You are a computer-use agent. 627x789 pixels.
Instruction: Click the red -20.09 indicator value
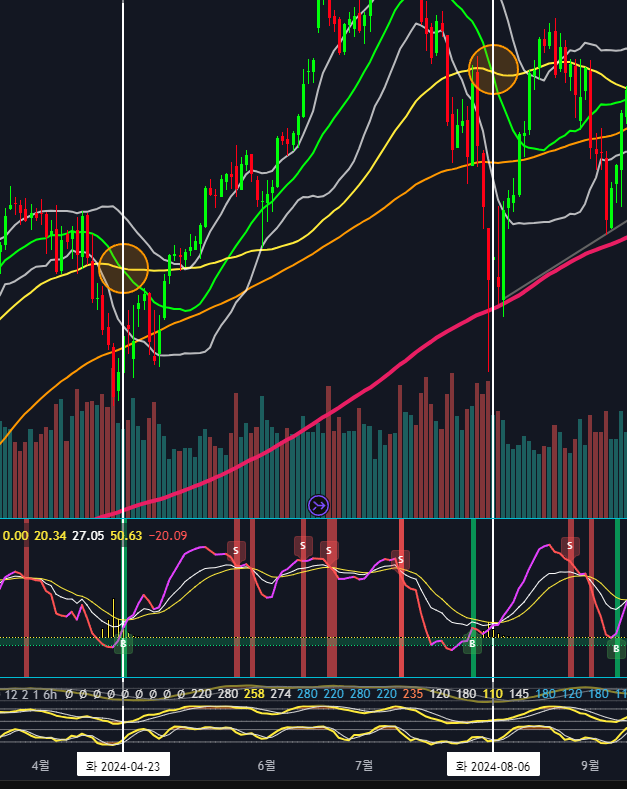coord(167,535)
